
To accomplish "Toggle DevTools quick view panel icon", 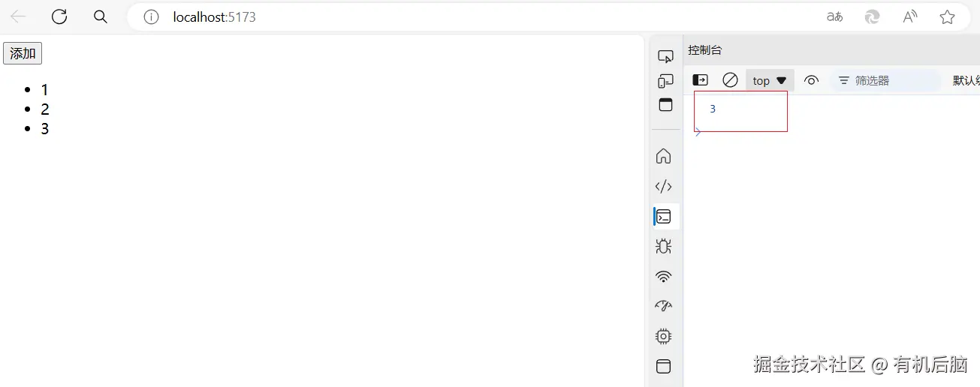I will pyautogui.click(x=665, y=104).
